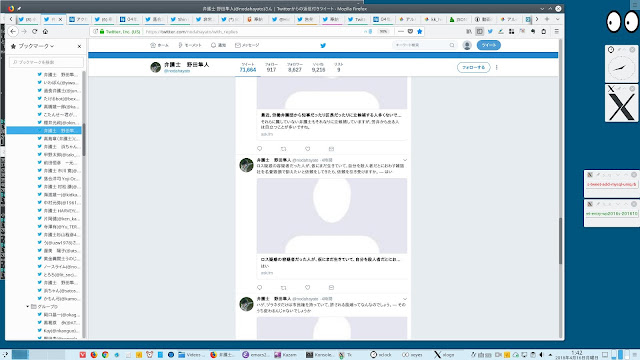Click the reply icon under the second tweet
Viewport: 640px width, 360px height.
(x=260, y=287)
